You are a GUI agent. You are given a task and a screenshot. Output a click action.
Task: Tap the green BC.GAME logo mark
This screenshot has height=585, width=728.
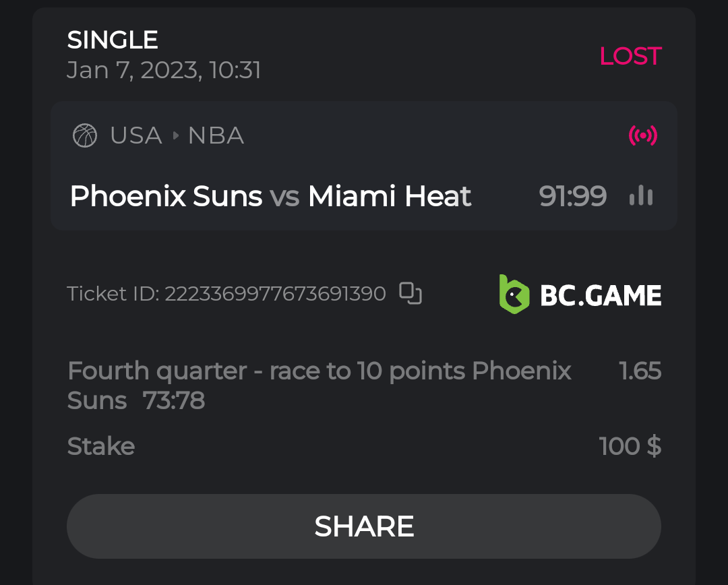coord(514,294)
